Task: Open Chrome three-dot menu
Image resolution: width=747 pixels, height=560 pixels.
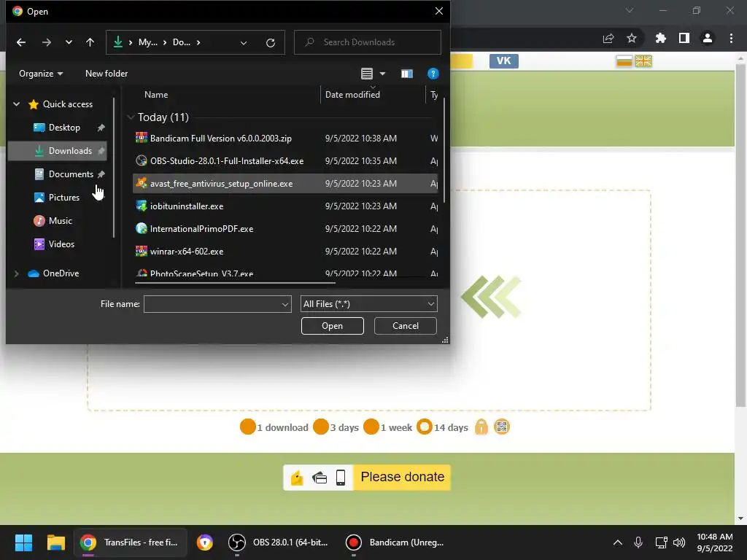Action: 731,38
